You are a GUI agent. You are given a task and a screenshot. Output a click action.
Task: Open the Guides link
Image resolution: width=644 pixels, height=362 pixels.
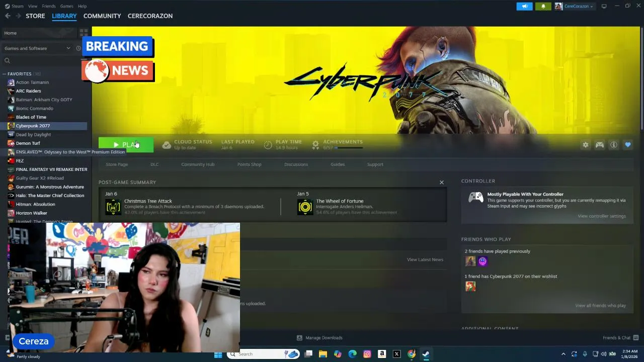click(x=338, y=164)
